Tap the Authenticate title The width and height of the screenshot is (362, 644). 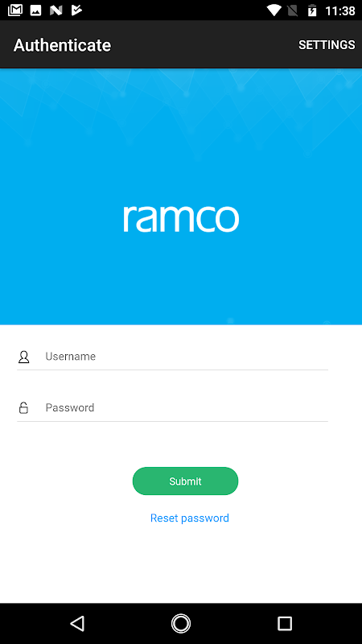63,45
